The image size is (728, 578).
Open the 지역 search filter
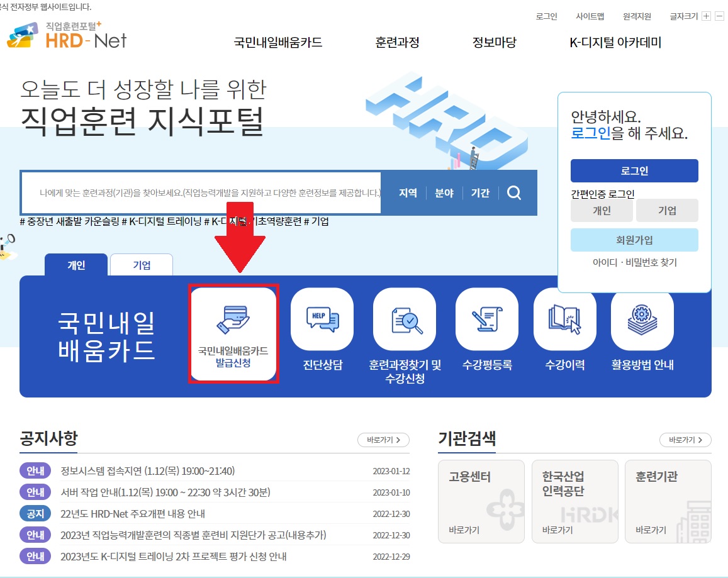tap(407, 193)
